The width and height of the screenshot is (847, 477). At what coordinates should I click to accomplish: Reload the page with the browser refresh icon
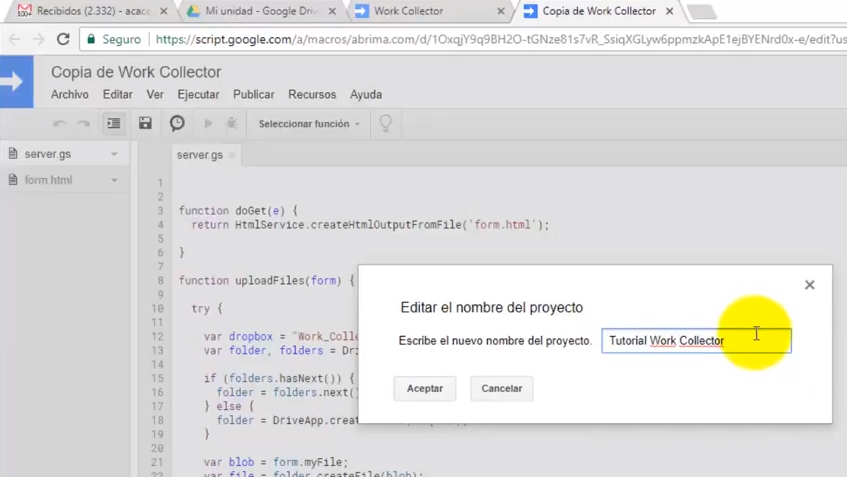(63, 39)
